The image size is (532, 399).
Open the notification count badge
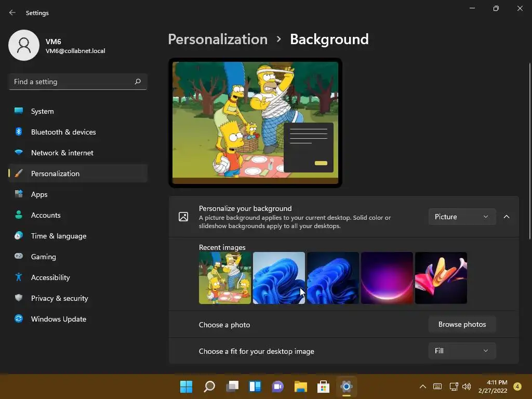pos(517,387)
